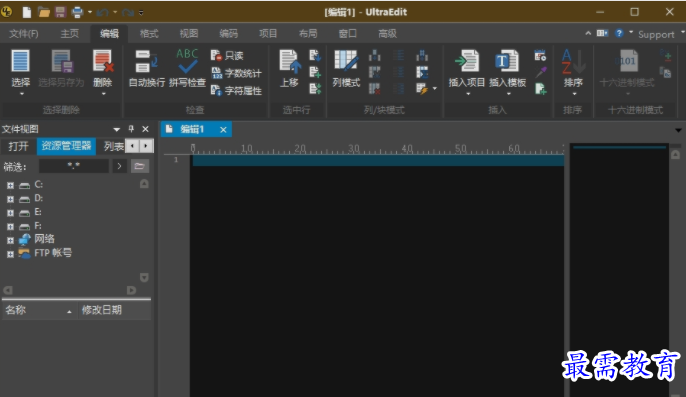The height and width of the screenshot is (397, 686).
Task: Click the lightning column tool icon
Action: tap(422, 89)
